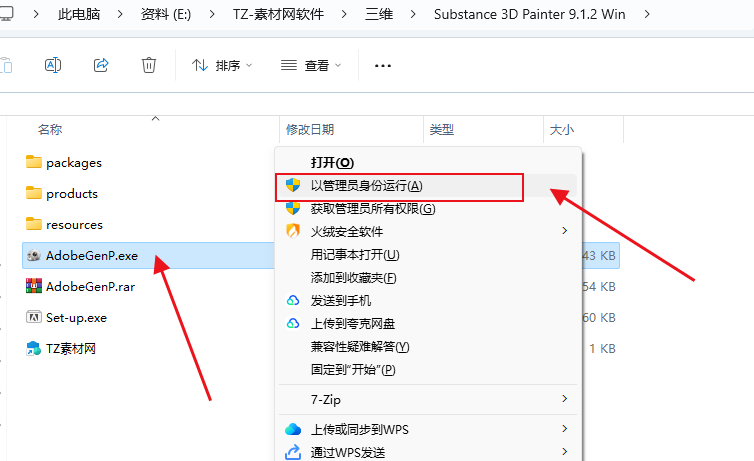The height and width of the screenshot is (461, 754).
Task: Choose 打开(O) from context menu
Action: [x=332, y=162]
